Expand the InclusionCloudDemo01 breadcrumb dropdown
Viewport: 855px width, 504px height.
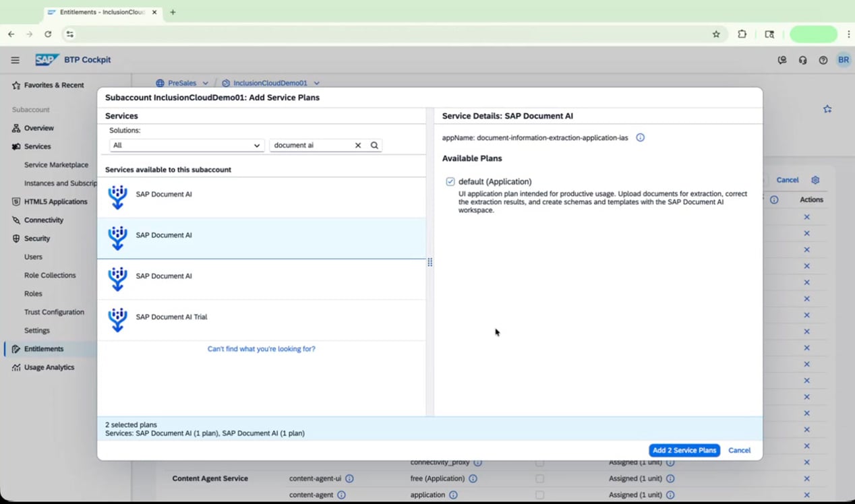(x=316, y=84)
